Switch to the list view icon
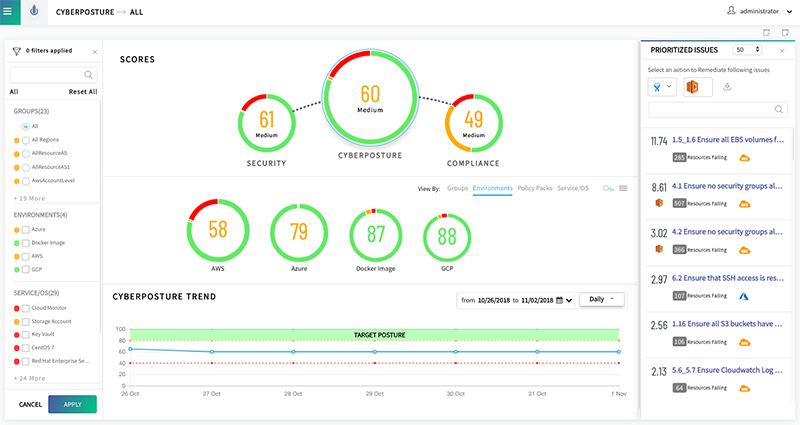Screen dimensions: 800x425 coord(623,188)
